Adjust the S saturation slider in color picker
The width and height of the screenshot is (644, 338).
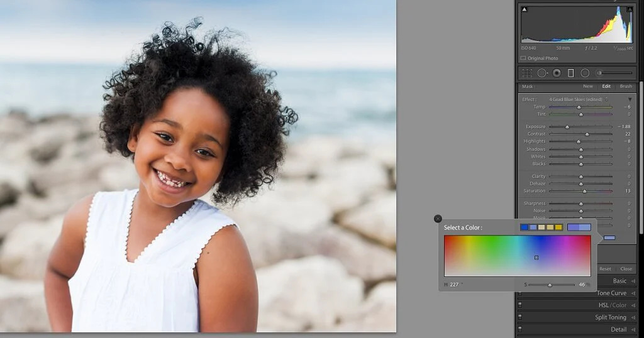(x=552, y=285)
